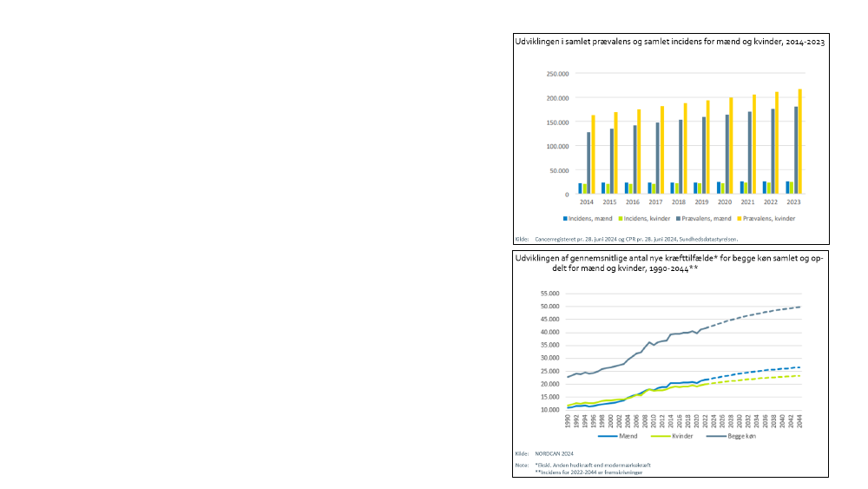Click the '100.000' y-axis label in bar chart
The image size is (868, 489).
point(557,146)
